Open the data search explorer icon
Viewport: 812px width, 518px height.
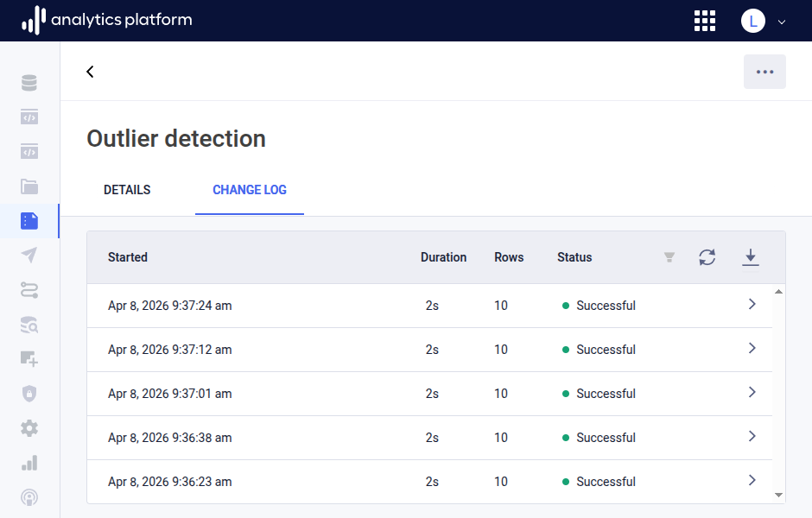29,325
